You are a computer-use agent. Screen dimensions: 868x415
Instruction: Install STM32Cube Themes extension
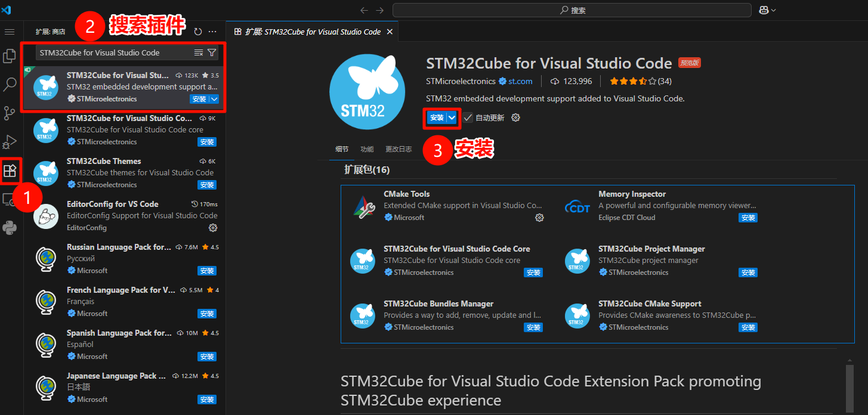(207, 185)
